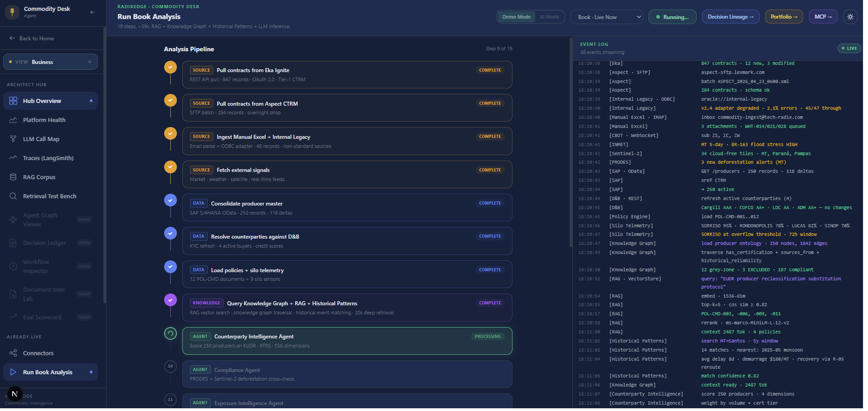Image resolution: width=868 pixels, height=411 pixels.
Task: Select the Compliance Agent step card
Action: (x=347, y=374)
